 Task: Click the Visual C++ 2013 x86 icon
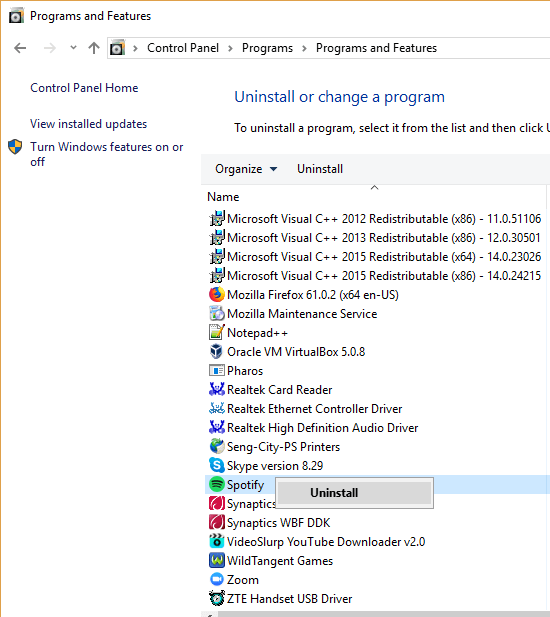tap(217, 237)
